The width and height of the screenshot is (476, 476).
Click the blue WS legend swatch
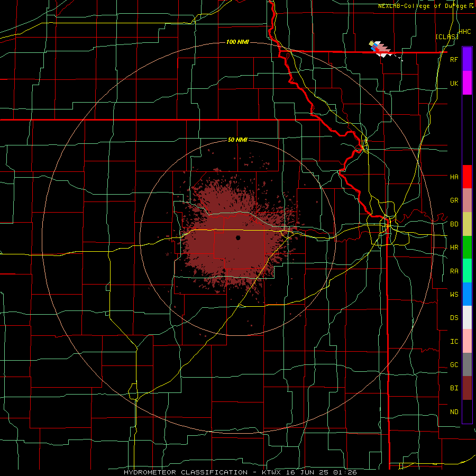pos(467,294)
